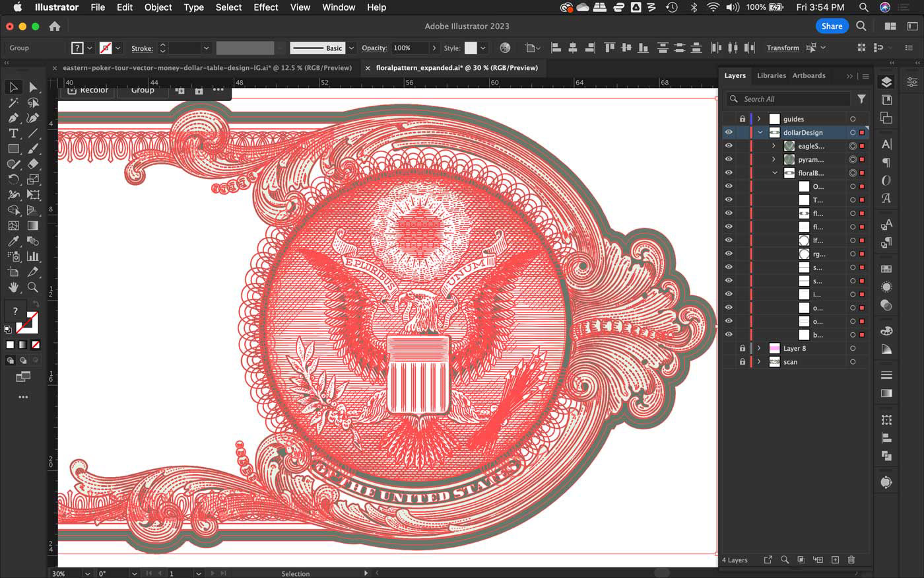The height and width of the screenshot is (578, 924).
Task: Open the Window menu
Action: point(339,7)
